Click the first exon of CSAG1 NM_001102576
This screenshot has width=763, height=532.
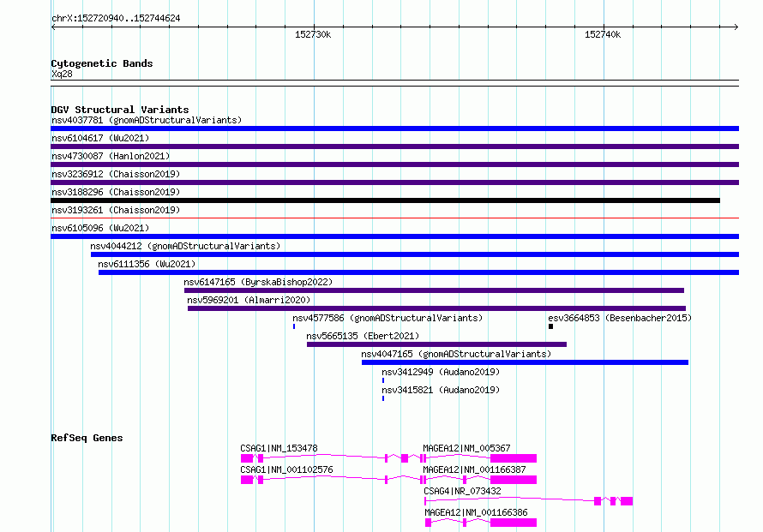click(x=247, y=480)
